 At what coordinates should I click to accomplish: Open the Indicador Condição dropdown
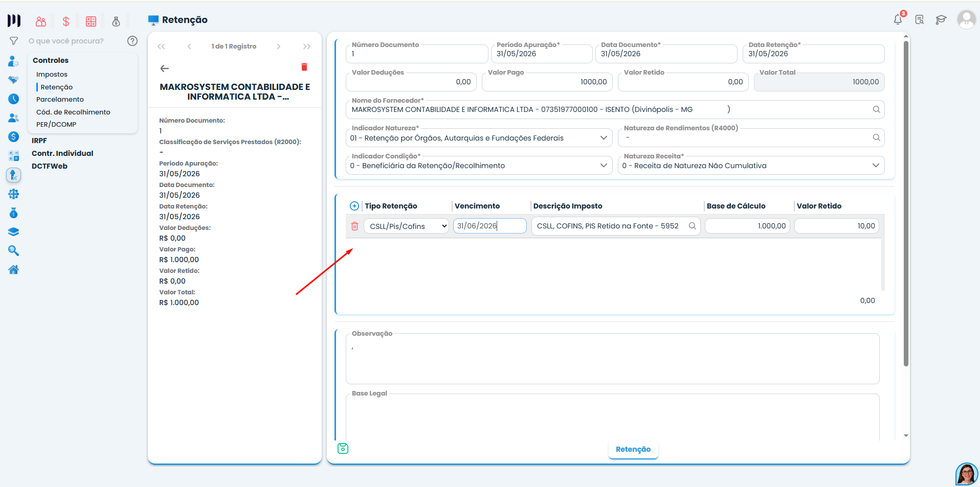click(x=479, y=166)
